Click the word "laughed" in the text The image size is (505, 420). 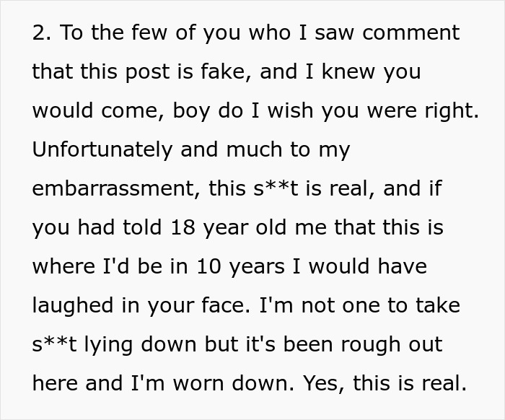[71, 305]
